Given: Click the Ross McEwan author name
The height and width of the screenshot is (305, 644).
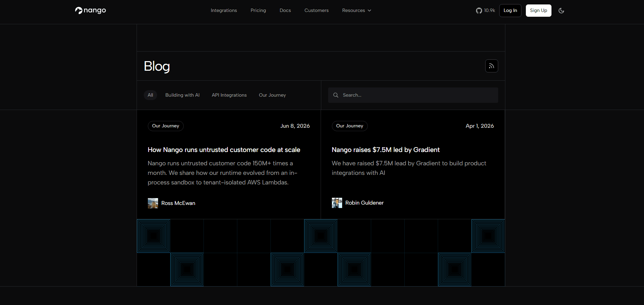Looking at the screenshot, I should pyautogui.click(x=178, y=203).
